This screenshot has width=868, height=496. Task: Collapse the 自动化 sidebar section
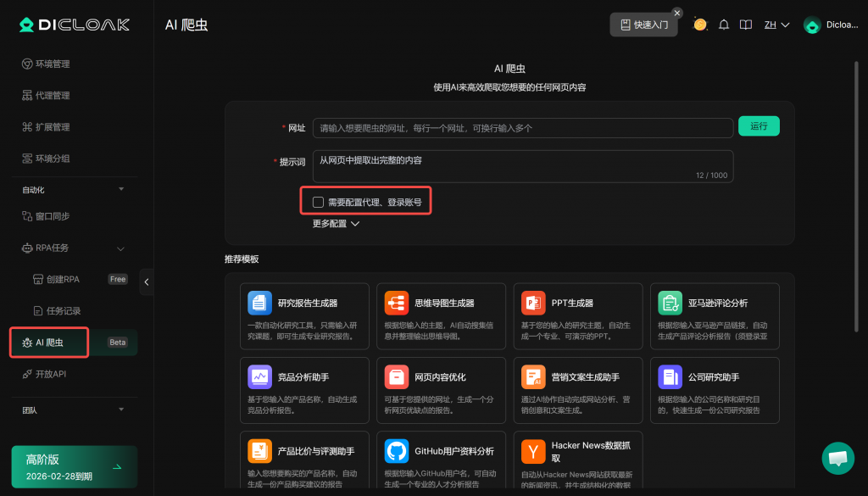[121, 189]
